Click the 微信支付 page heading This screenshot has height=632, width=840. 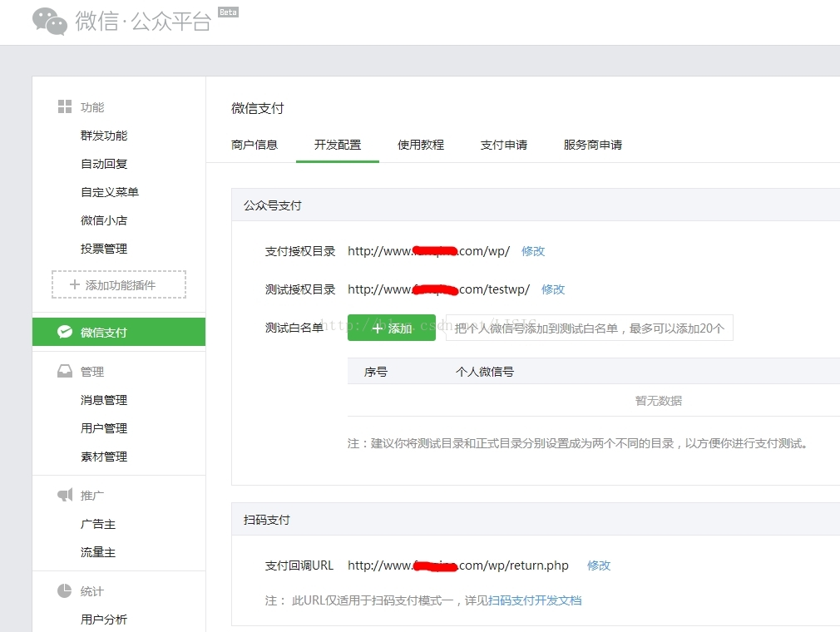click(258, 108)
